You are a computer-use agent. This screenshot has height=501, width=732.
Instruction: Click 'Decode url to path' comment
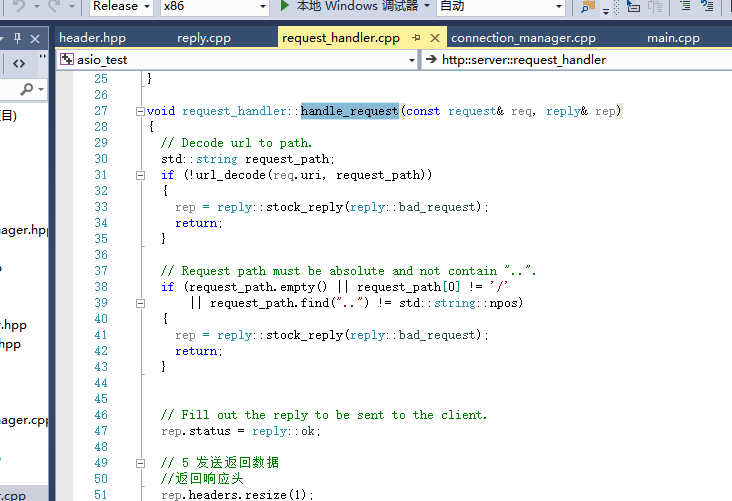point(236,143)
